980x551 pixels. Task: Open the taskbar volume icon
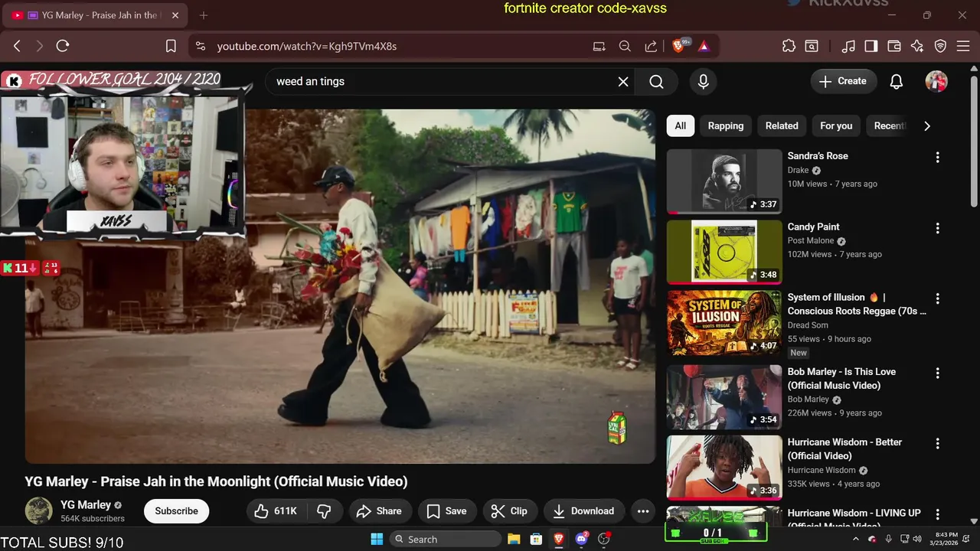point(917,539)
